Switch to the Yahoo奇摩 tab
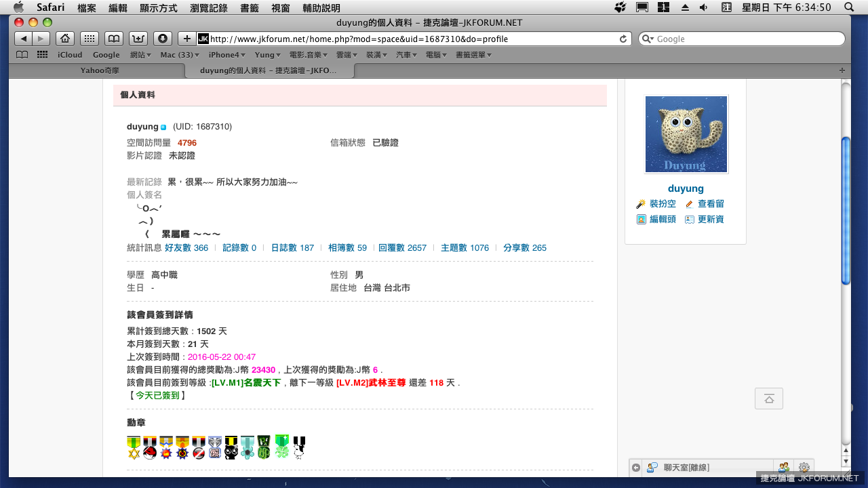 [99, 70]
